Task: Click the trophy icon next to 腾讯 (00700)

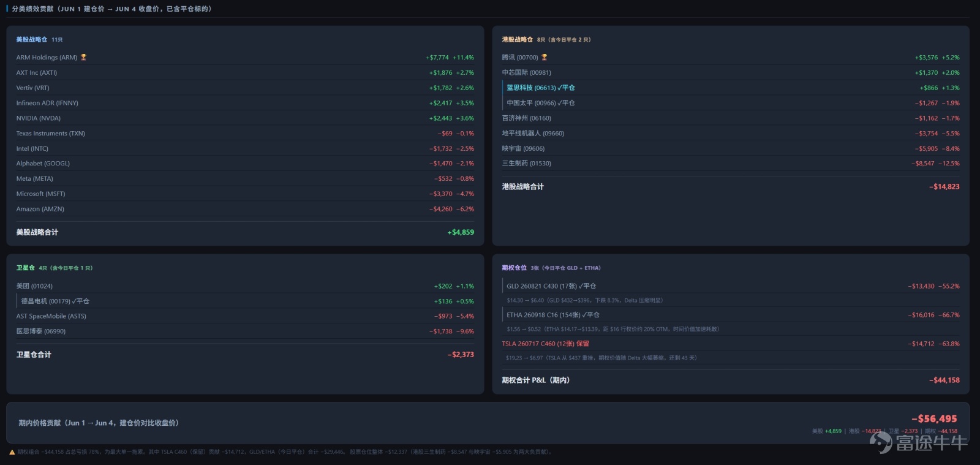Action: pos(544,58)
